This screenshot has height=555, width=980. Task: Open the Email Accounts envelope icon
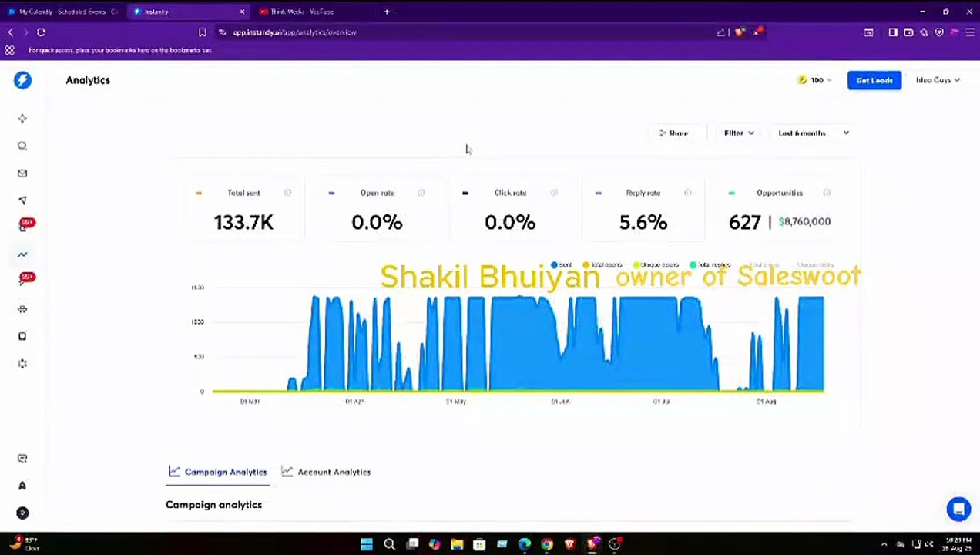(22, 173)
